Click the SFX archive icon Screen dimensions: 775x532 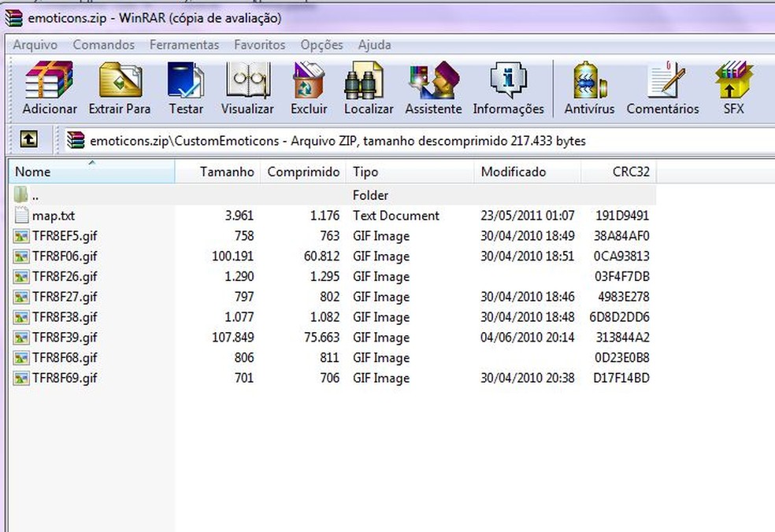coord(733,80)
